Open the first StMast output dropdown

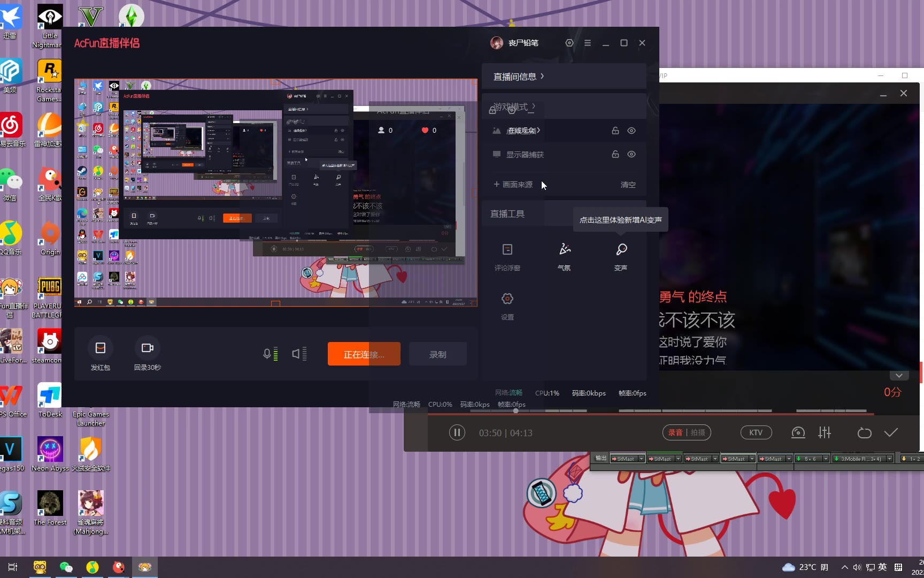641,459
